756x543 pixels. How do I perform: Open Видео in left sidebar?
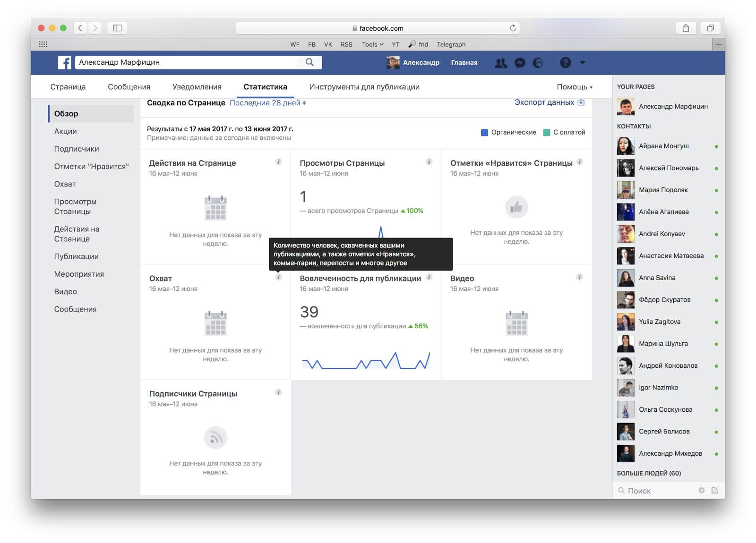click(x=65, y=292)
